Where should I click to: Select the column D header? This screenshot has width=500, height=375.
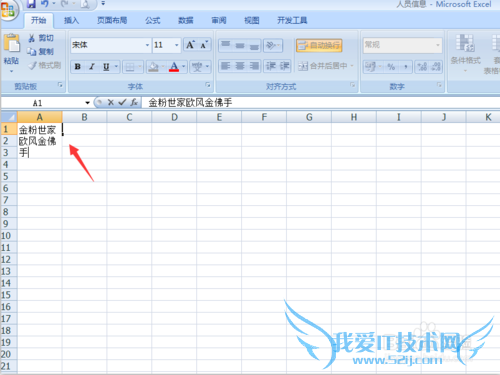pyautogui.click(x=174, y=117)
